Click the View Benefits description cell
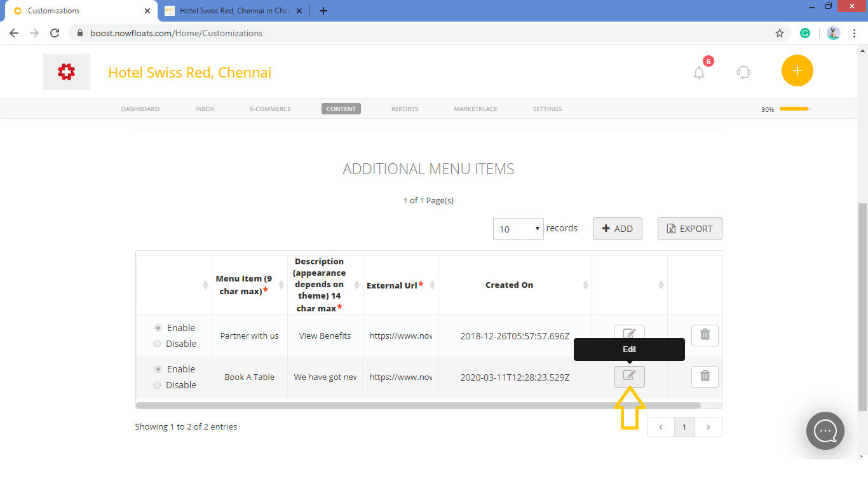Screen dimensions: 868x488 (x=325, y=336)
